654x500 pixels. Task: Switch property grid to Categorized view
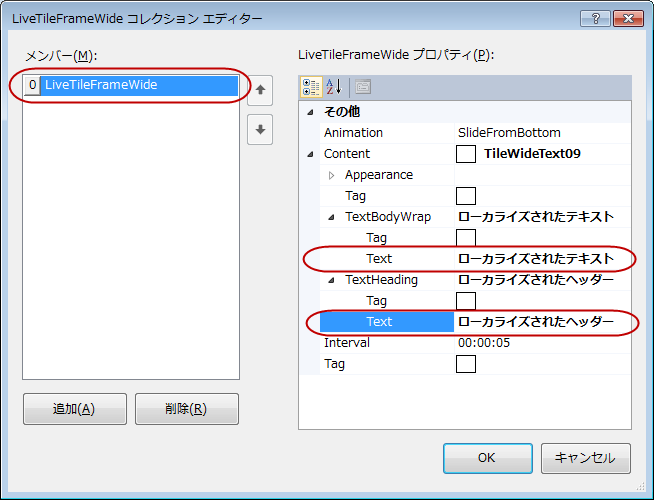click(311, 87)
